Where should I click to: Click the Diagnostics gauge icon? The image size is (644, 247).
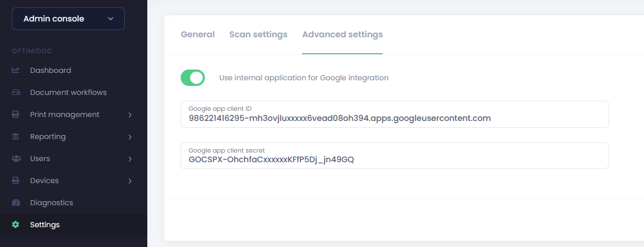(16, 203)
